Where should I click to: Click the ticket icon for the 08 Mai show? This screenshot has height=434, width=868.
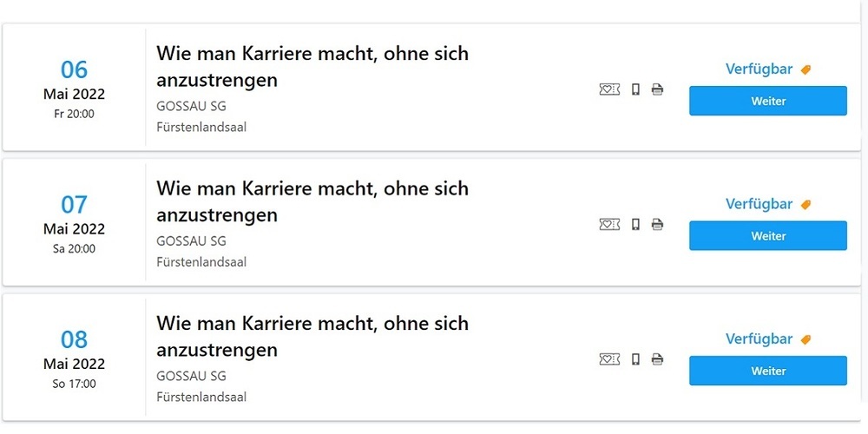click(x=609, y=359)
